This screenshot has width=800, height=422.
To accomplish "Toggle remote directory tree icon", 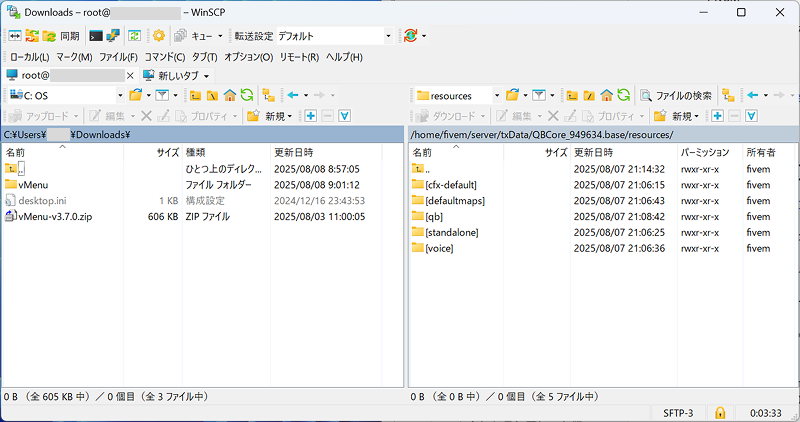I will pos(729,95).
